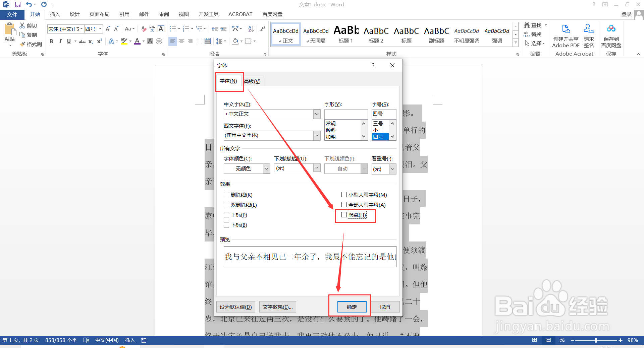Click the 确定 button

pyautogui.click(x=352, y=307)
